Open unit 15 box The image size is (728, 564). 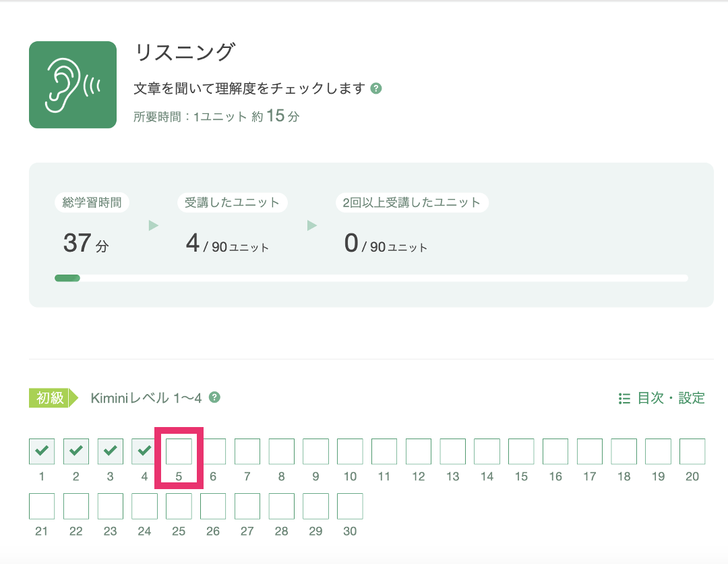pyautogui.click(x=521, y=451)
